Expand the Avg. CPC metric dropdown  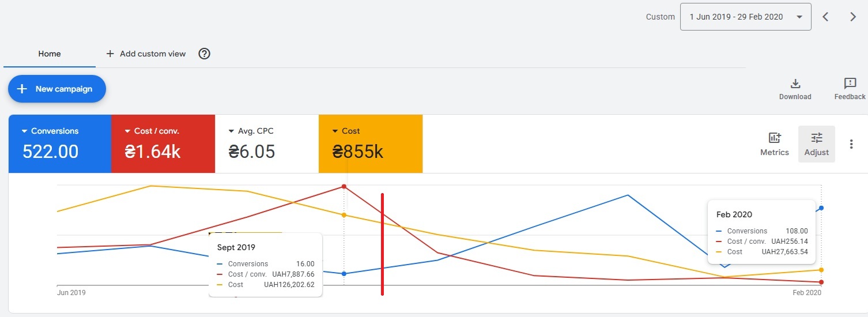pos(232,131)
